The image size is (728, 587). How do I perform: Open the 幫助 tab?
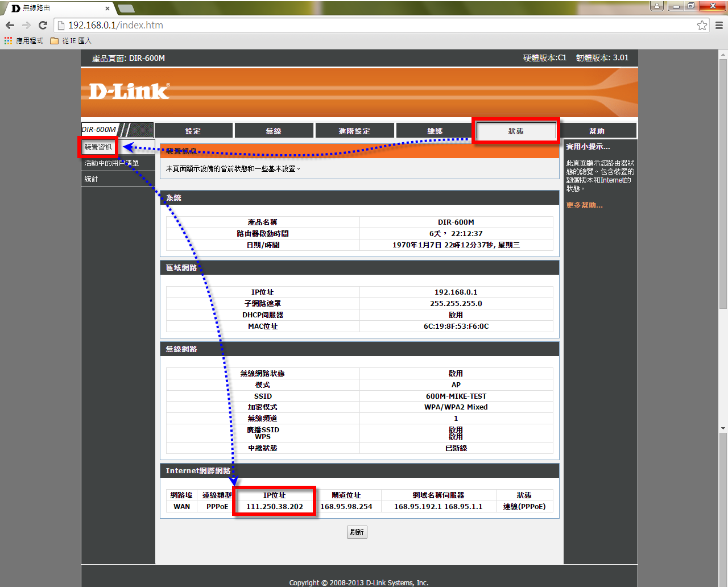pos(597,131)
